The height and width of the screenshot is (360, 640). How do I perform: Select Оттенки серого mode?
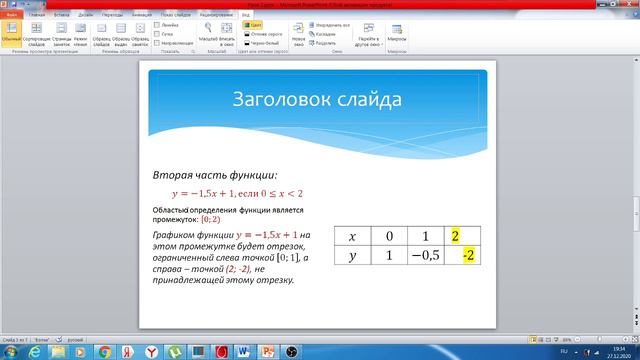point(263,34)
